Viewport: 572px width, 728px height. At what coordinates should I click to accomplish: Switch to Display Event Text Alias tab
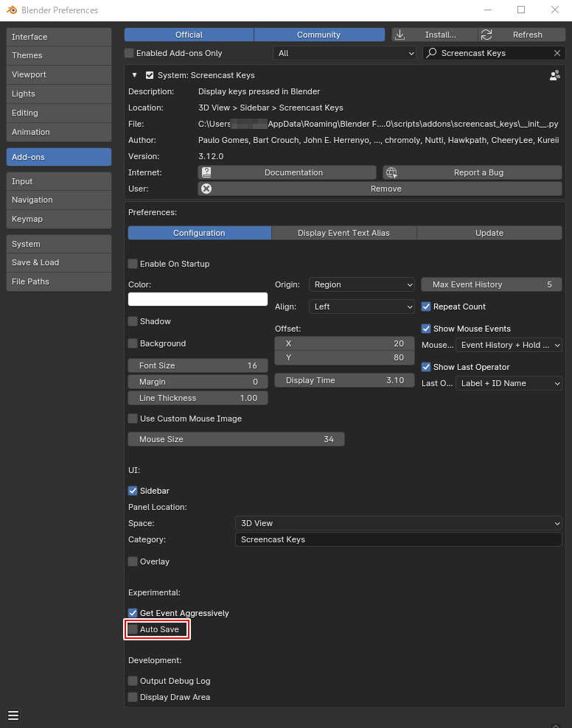click(x=343, y=233)
